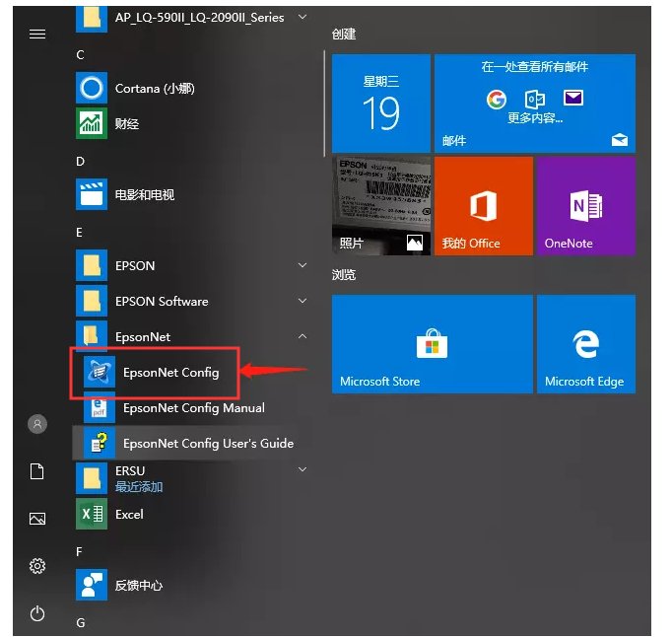Select the EpsonNet Config User's Guide label
Viewport: 672px width, 637px height.
click(208, 443)
